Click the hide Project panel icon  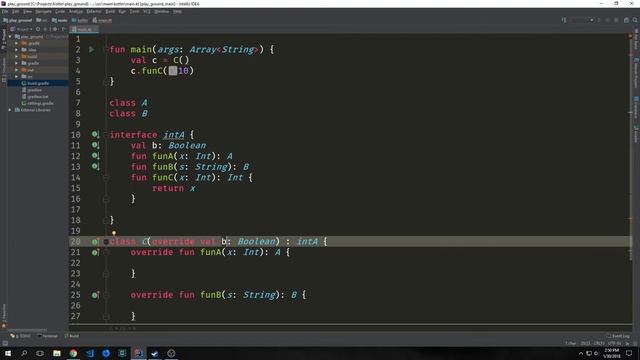[64, 29]
